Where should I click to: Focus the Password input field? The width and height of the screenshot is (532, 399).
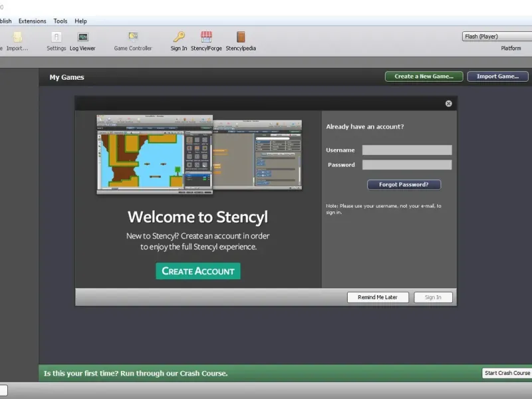[x=407, y=165]
